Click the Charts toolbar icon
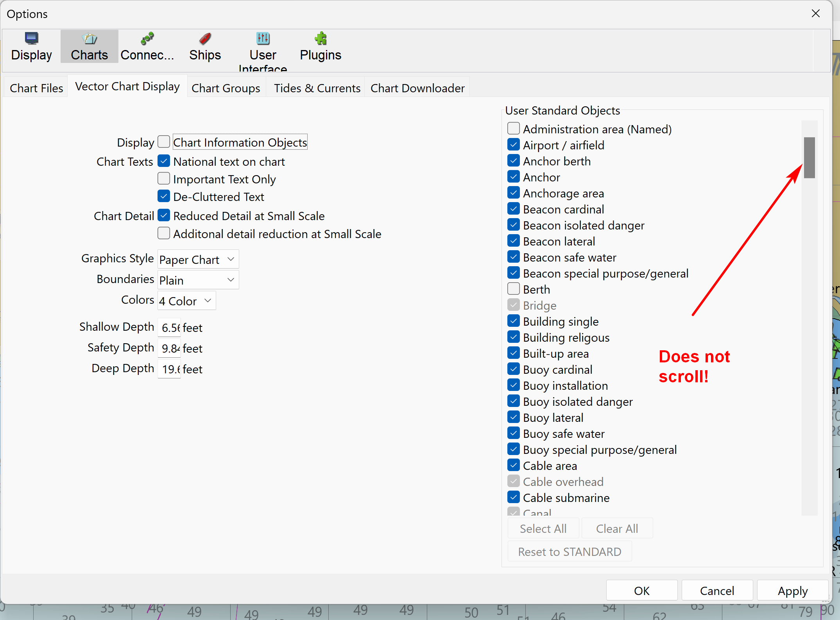The width and height of the screenshot is (840, 620). click(x=89, y=39)
